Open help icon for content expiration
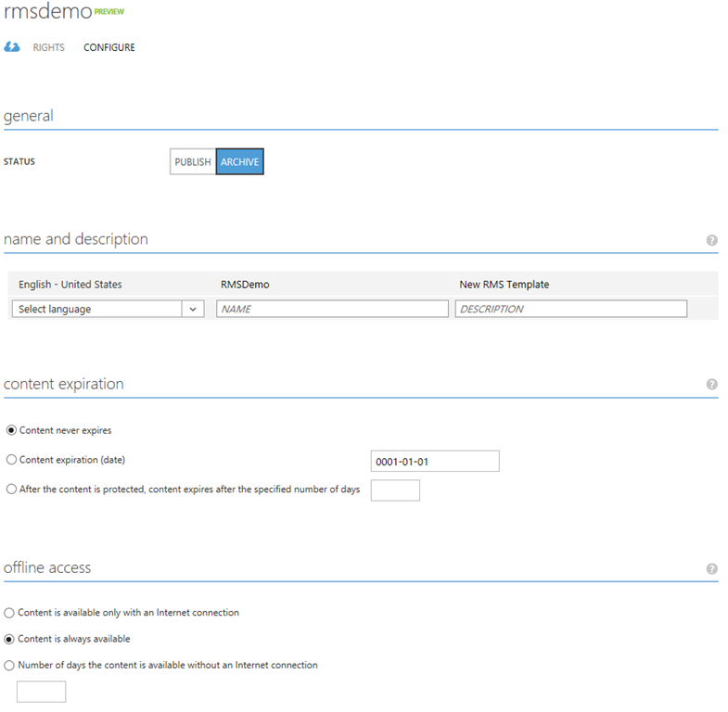Screen dimensions: 728x712 711,385
